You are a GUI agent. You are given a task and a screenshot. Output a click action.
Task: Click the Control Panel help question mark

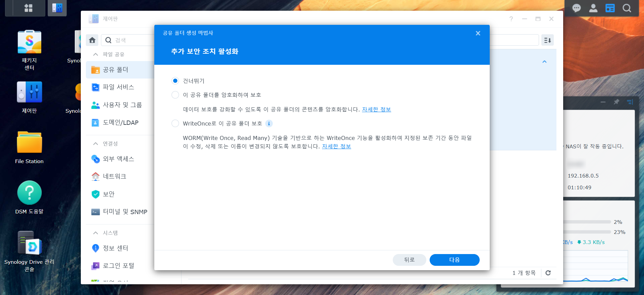(511, 19)
